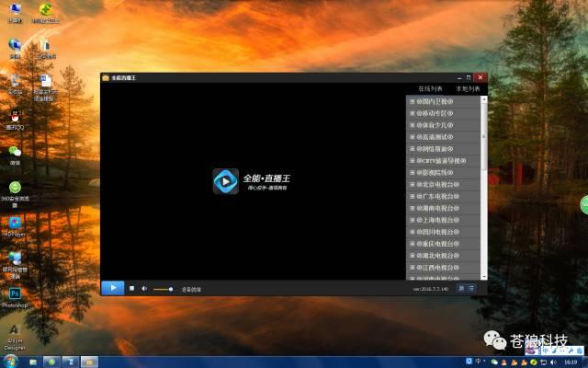This screenshot has height=368, width=588.
Task: Expand the CNTV channel group
Action: pos(413,161)
